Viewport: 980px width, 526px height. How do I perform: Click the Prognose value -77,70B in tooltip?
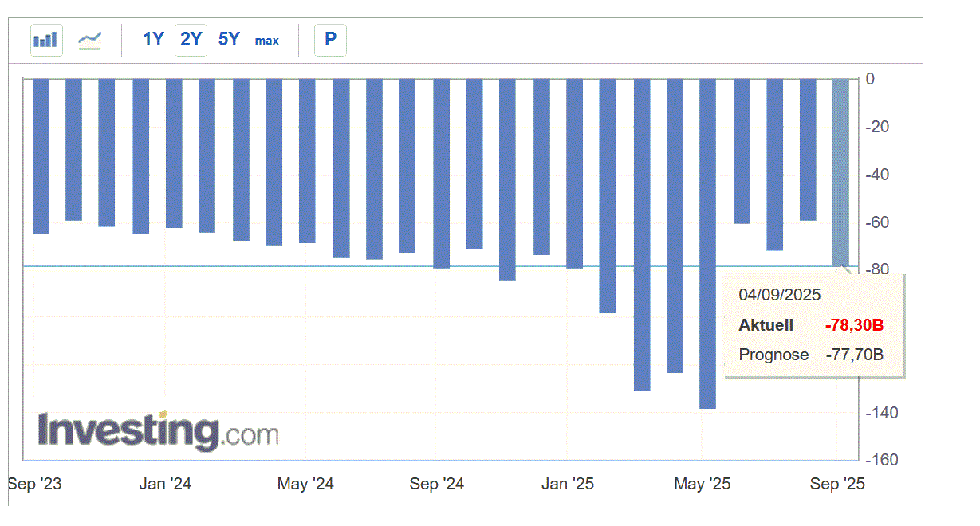click(x=854, y=355)
